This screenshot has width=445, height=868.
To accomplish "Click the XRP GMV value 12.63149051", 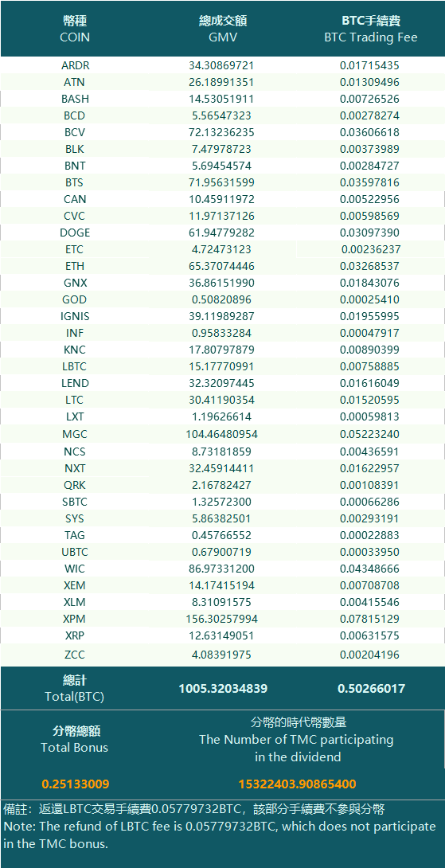I will 221,635.
